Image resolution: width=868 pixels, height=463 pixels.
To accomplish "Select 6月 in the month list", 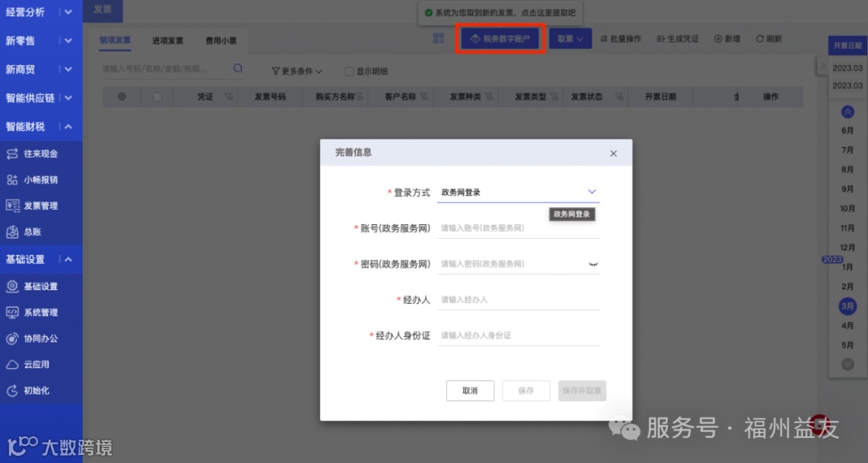I will point(848,131).
